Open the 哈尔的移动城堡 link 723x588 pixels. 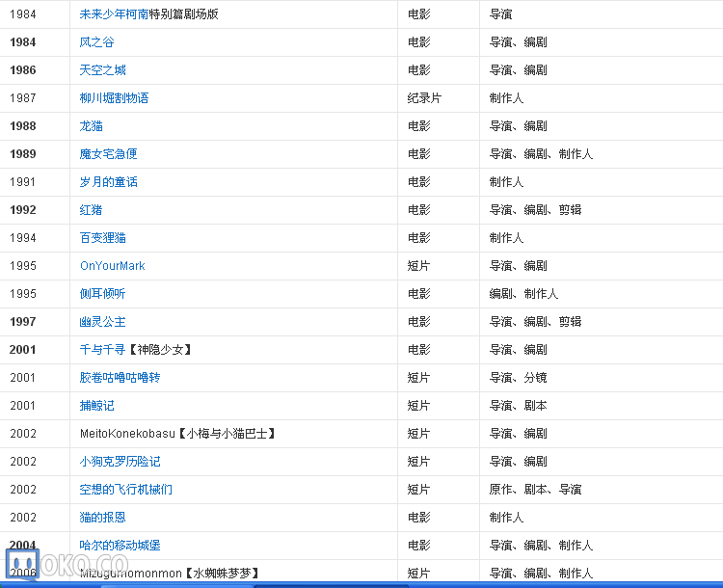(120, 546)
